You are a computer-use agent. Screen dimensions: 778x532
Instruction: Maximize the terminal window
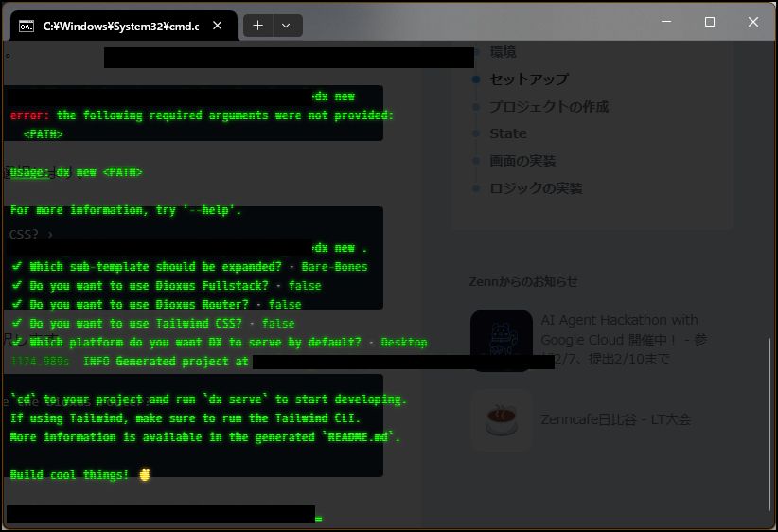(x=710, y=22)
